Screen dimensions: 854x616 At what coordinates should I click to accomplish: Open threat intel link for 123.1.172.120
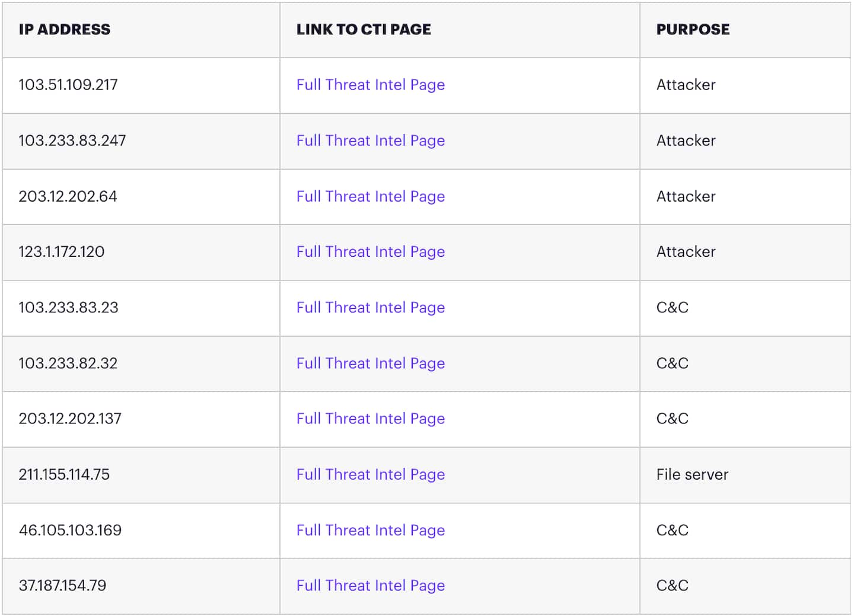[370, 251]
